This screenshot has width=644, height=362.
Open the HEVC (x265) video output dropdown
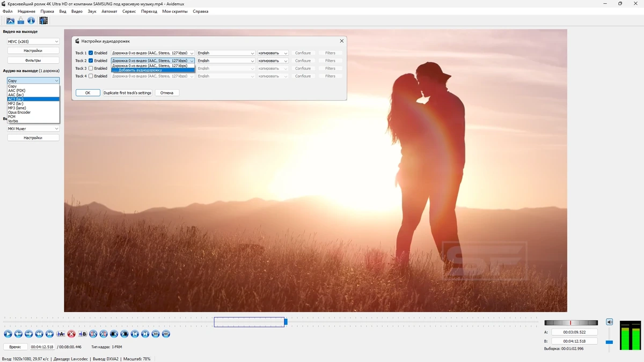pyautogui.click(x=33, y=41)
